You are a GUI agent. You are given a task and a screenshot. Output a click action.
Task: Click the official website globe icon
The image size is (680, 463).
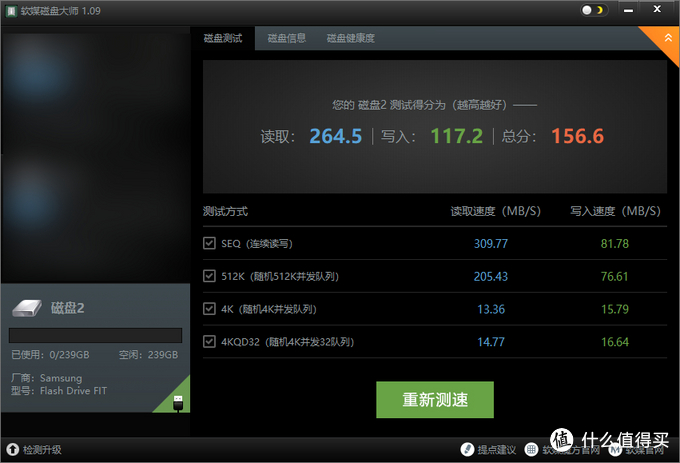(x=531, y=449)
